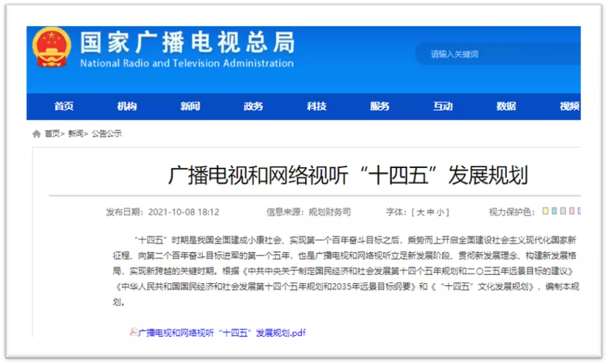Set font size to 小
This screenshot has height=364, width=608.
pos(440,212)
